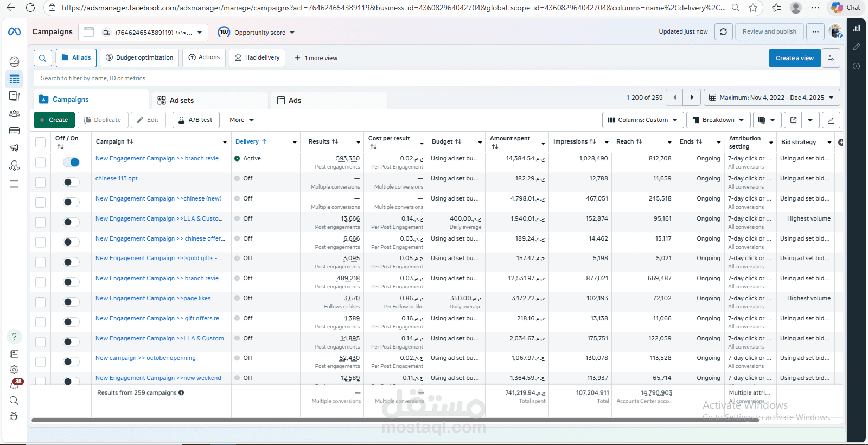Screen dimensions: 868x445
Task: Check the chinese 113 opt row checkbox
Action: tap(41, 182)
